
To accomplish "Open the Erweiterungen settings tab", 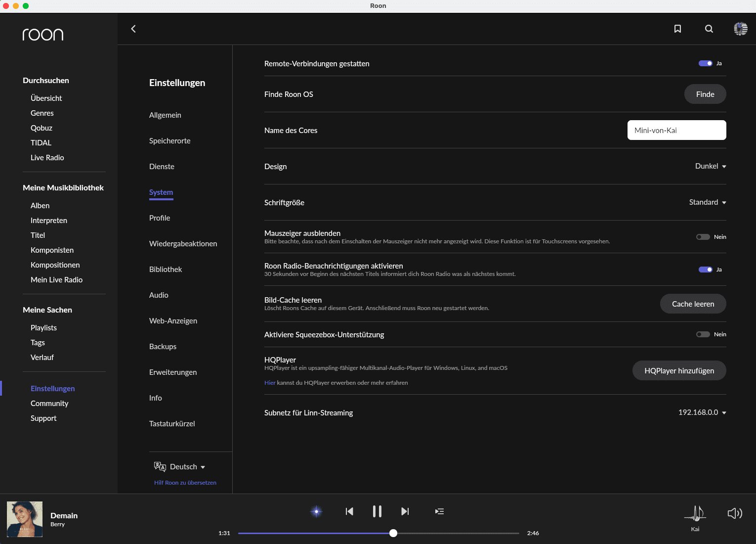I will click(173, 372).
